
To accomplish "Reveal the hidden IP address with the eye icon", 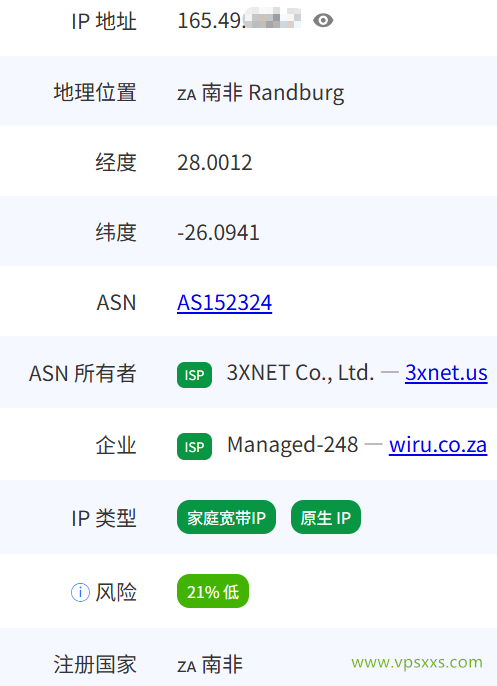I will 323,21.
